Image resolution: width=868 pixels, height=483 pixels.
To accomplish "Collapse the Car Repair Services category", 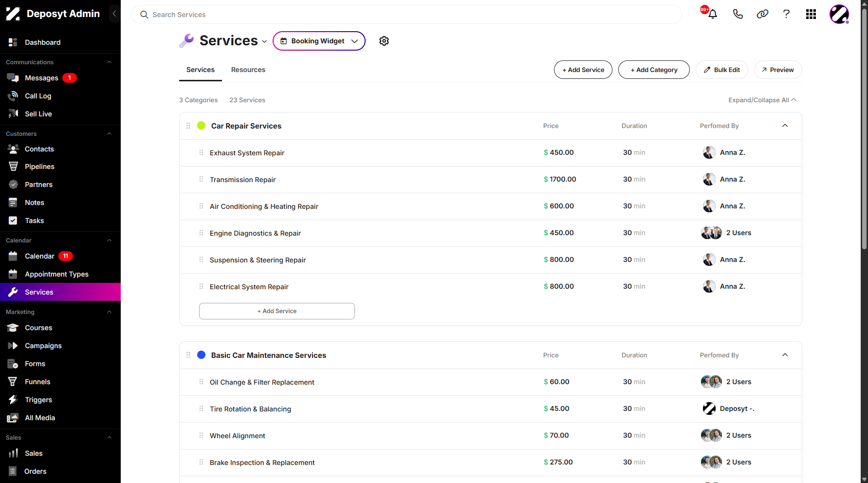I will (x=785, y=126).
